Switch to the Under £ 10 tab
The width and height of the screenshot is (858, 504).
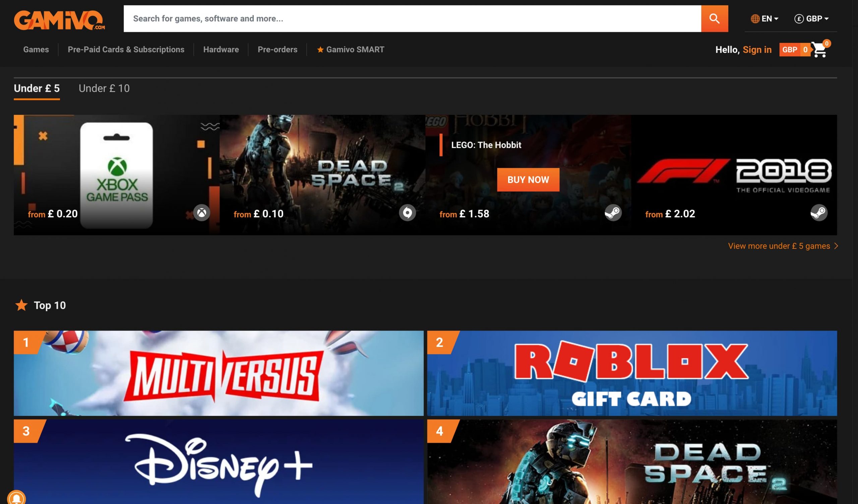(104, 88)
